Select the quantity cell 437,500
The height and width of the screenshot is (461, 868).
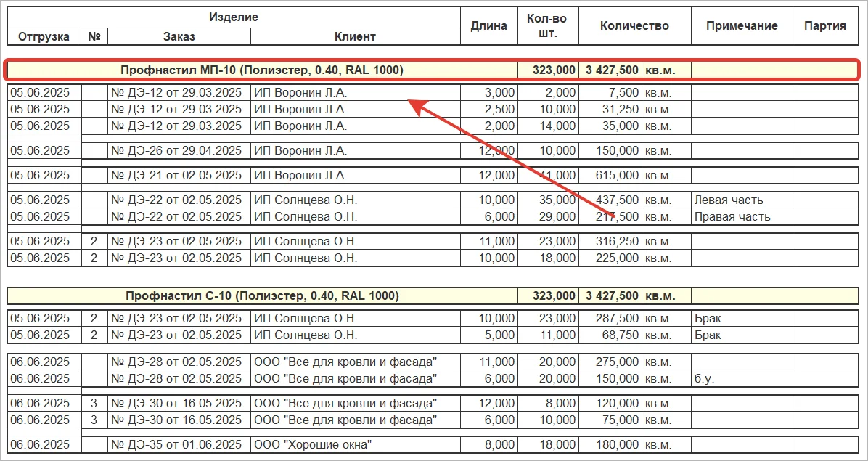(610, 200)
